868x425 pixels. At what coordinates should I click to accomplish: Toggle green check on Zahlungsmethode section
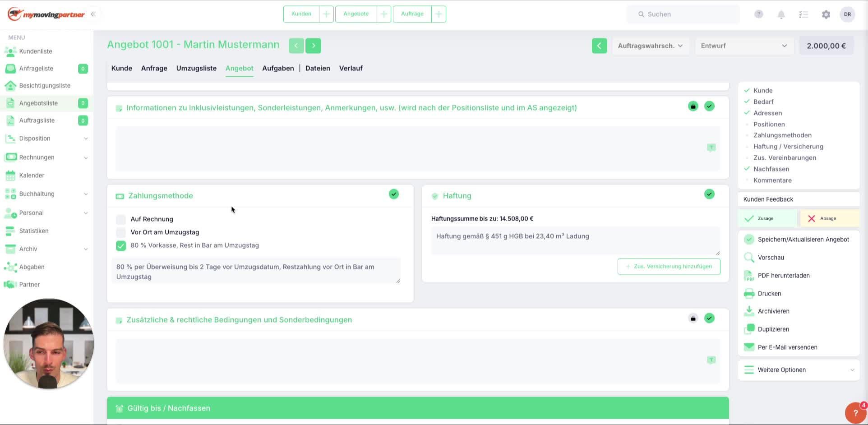[394, 194]
